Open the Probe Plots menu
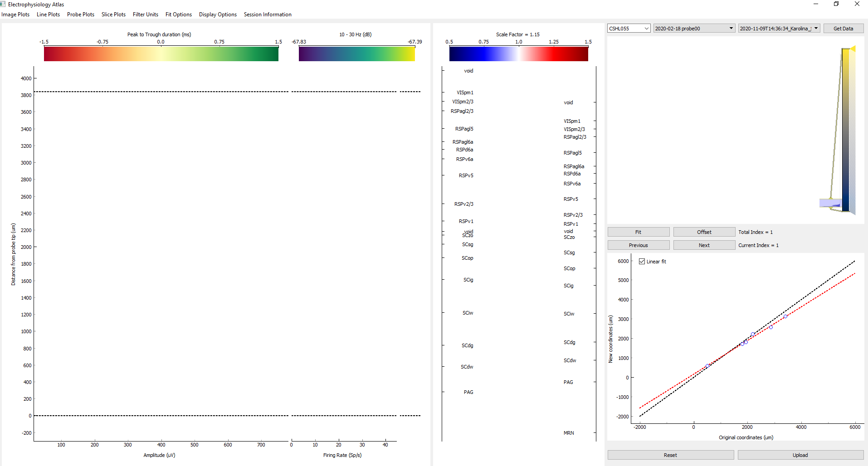 click(80, 14)
